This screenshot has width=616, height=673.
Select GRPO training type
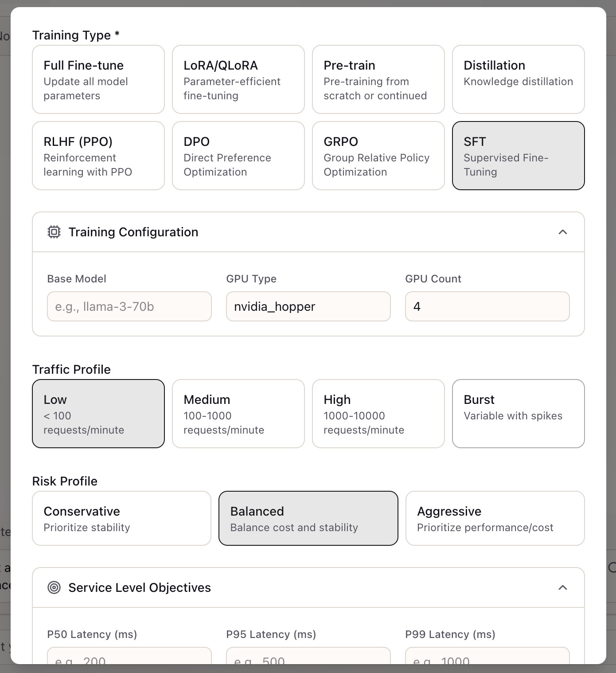[x=378, y=156]
